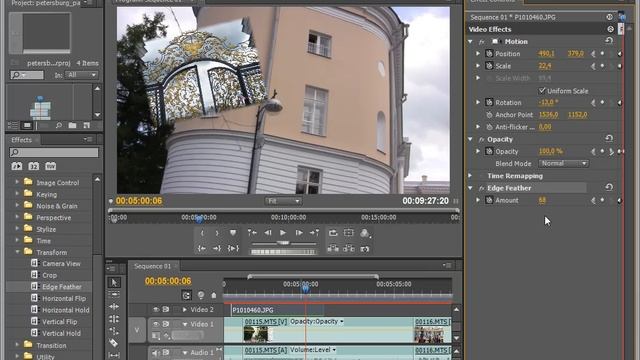Select the Edge Feather effect item

(x=62, y=287)
